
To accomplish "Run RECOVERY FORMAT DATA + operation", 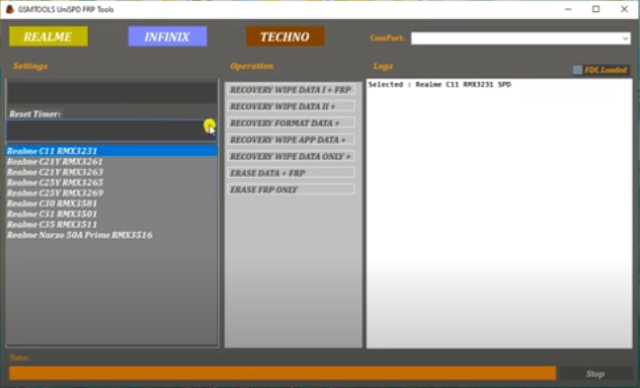I will pos(291,123).
